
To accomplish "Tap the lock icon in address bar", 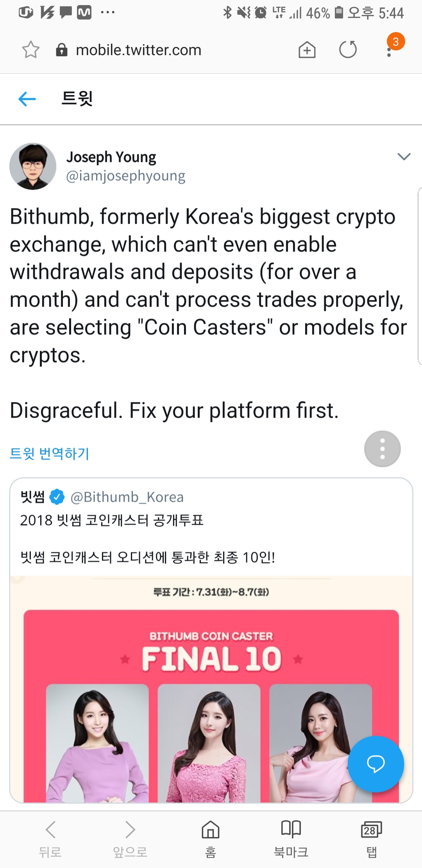I will [62, 50].
